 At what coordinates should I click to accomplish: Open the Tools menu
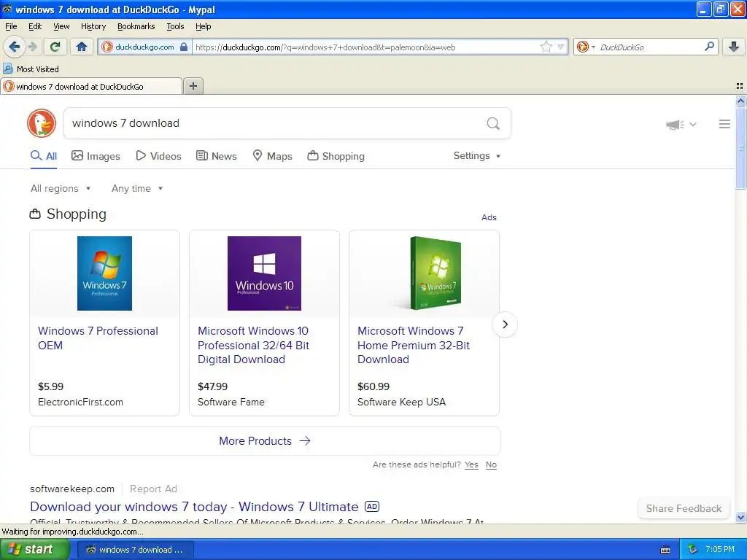(175, 26)
